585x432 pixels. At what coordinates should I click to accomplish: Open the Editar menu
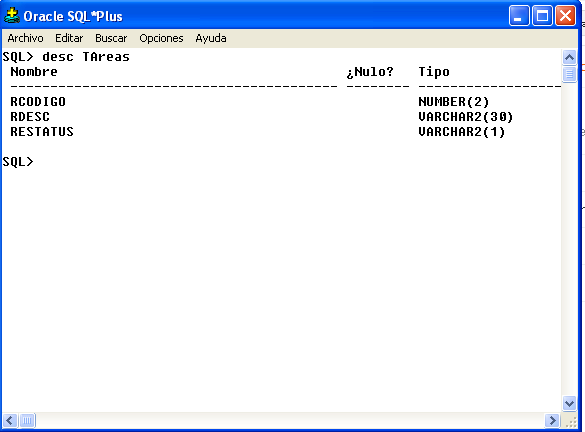(x=69, y=38)
